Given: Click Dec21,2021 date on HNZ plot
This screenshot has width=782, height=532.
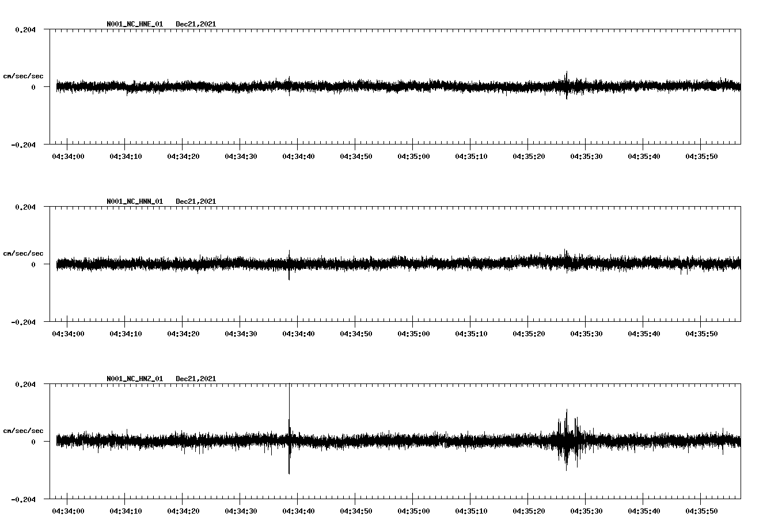Looking at the screenshot, I should [x=196, y=379].
